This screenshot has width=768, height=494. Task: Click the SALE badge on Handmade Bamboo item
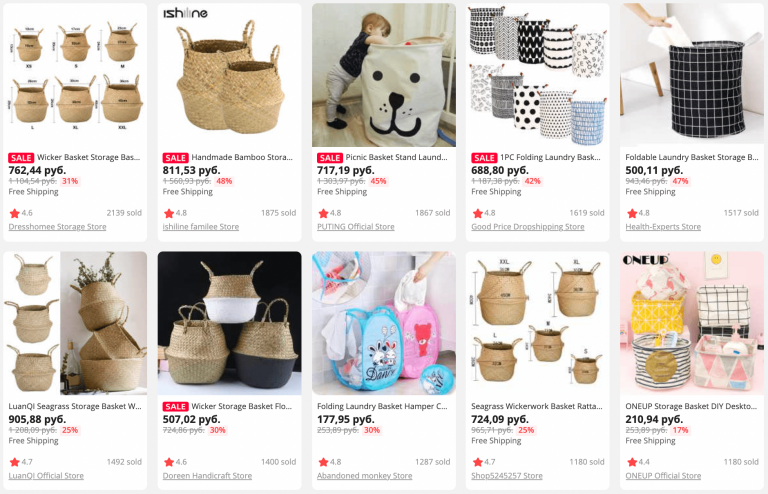coord(175,158)
